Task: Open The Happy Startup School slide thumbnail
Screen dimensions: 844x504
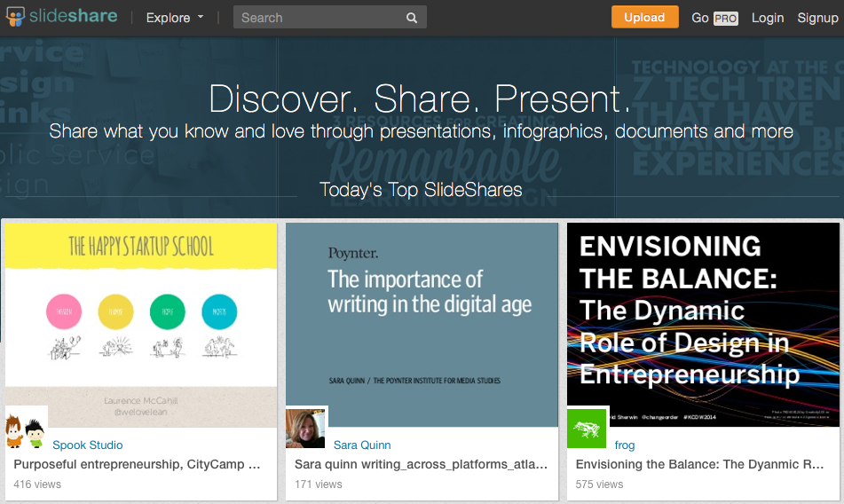Action: pos(141,325)
